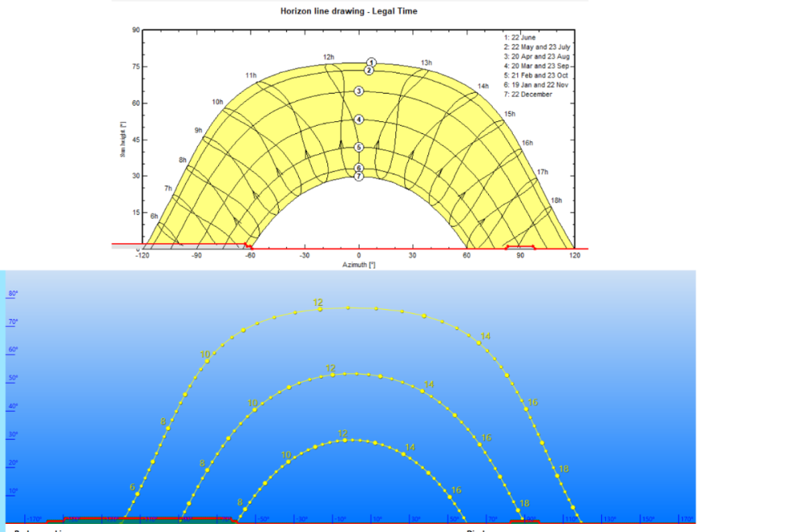Click the red horizon segment near azimuth 90
The width and height of the screenshot is (808, 532).
click(520, 245)
